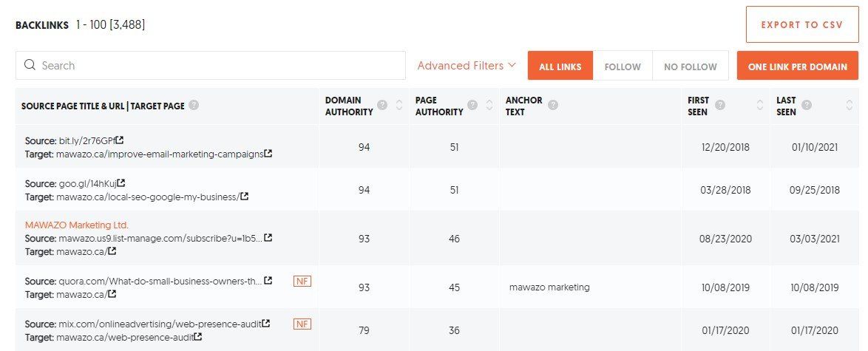868x351 pixels.
Task: Sort table by Last Seen arrows
Action: pyautogui.click(x=850, y=105)
